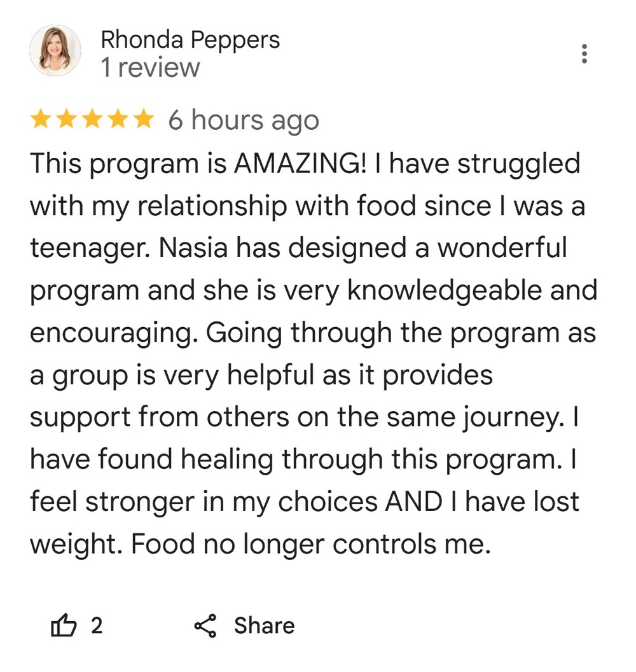Click the second star of the rating

[x=67, y=120]
